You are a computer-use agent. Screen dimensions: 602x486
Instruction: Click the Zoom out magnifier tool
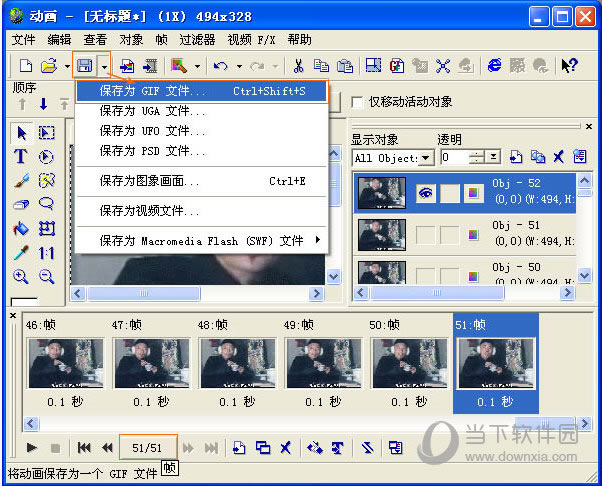point(46,276)
